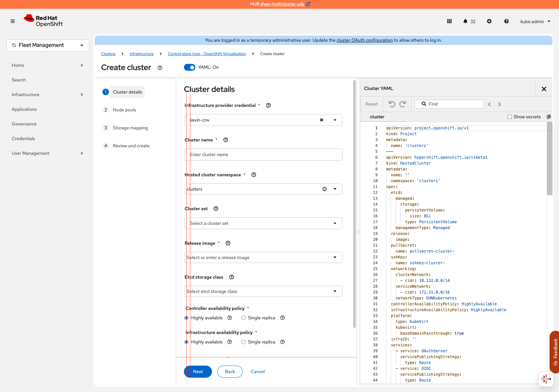The image size is (559, 392).
Task: Go to the Node pools wizard step
Action: click(124, 110)
